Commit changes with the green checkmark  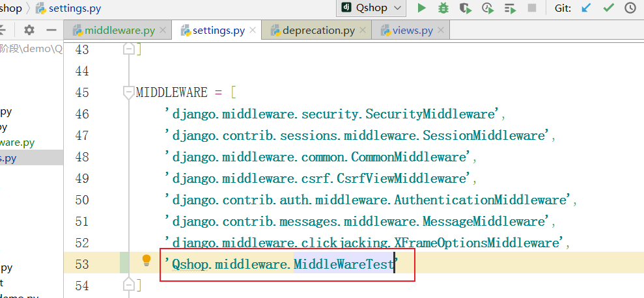[x=608, y=8]
